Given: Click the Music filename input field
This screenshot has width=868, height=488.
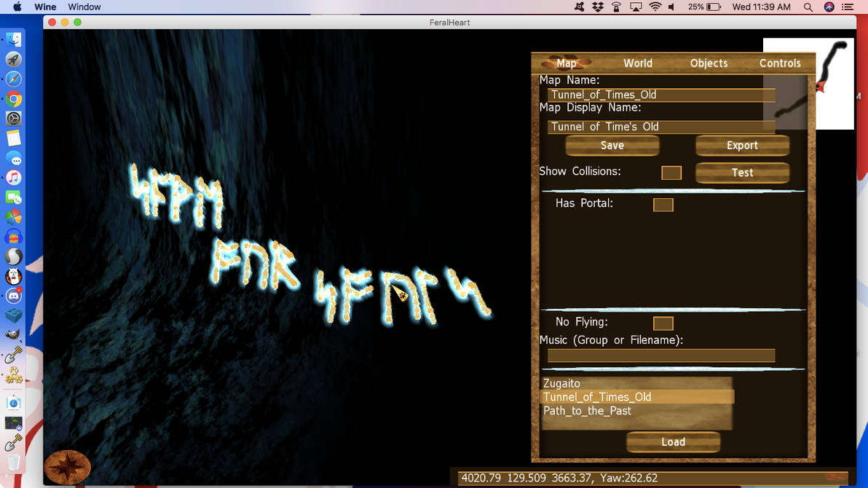Looking at the screenshot, I should coord(661,355).
